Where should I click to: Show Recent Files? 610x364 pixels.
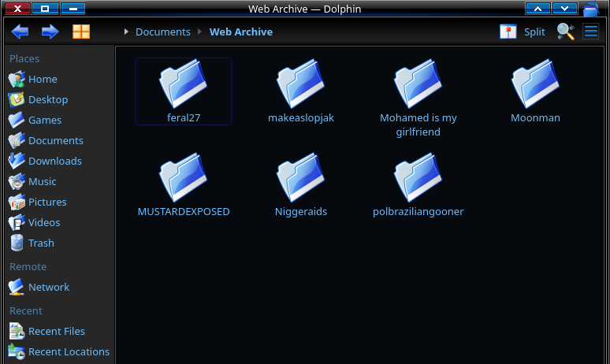[56, 331]
